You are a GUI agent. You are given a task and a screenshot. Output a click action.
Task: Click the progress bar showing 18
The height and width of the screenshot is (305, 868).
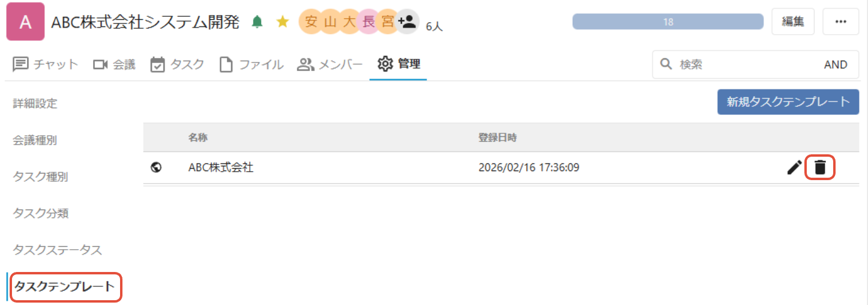click(668, 22)
